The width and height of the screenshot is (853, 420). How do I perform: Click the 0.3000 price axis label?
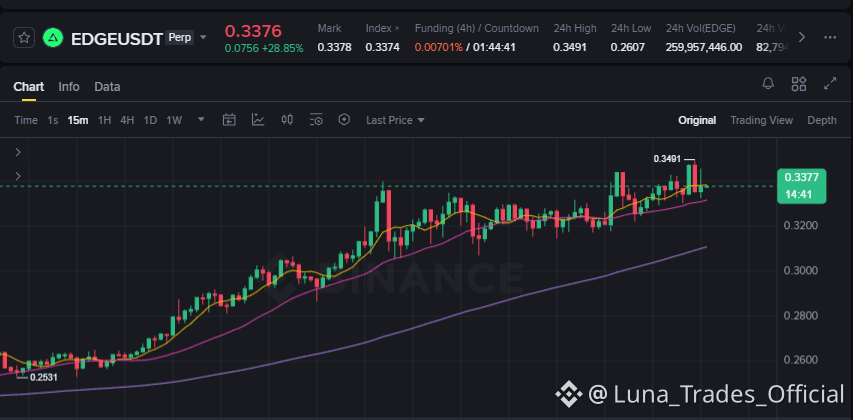799,270
